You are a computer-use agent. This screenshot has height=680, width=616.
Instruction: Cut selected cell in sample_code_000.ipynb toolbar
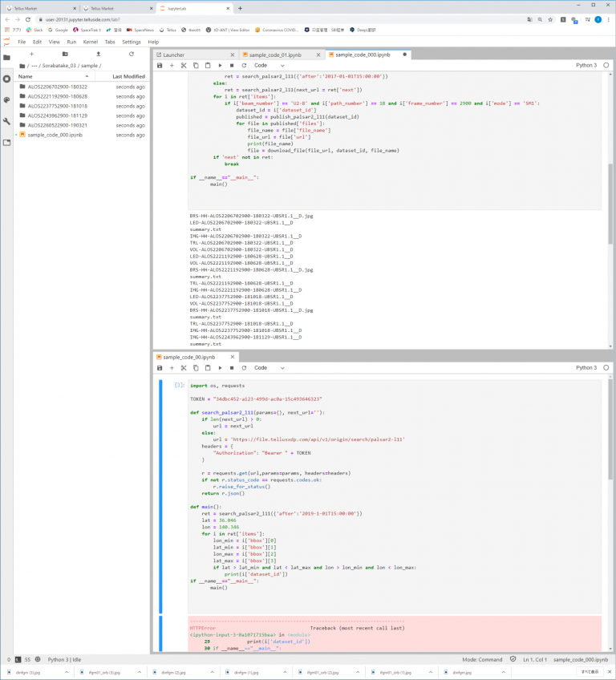[x=184, y=66]
